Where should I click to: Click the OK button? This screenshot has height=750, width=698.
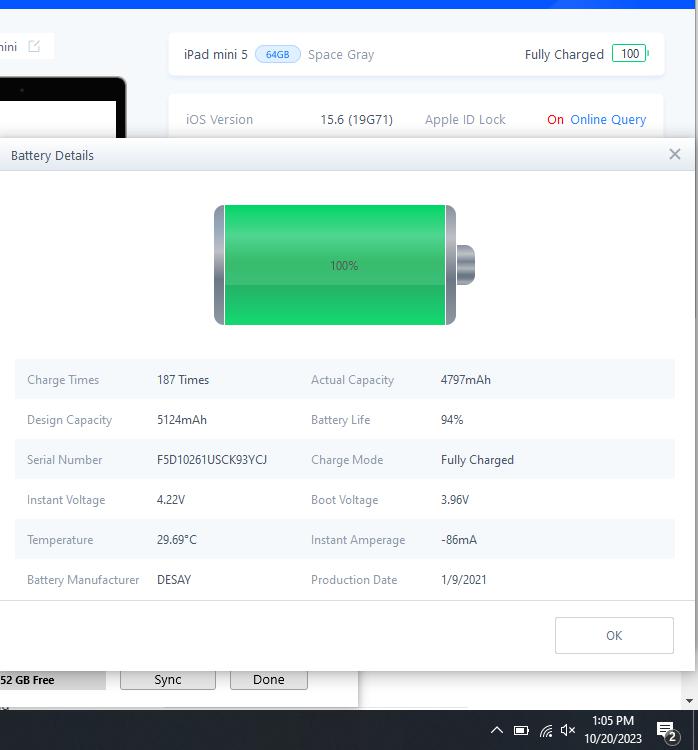pos(614,635)
